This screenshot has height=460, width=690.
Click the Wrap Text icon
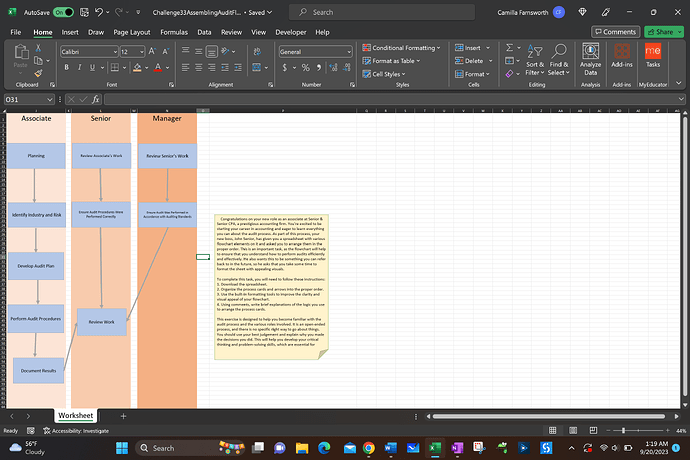[257, 52]
